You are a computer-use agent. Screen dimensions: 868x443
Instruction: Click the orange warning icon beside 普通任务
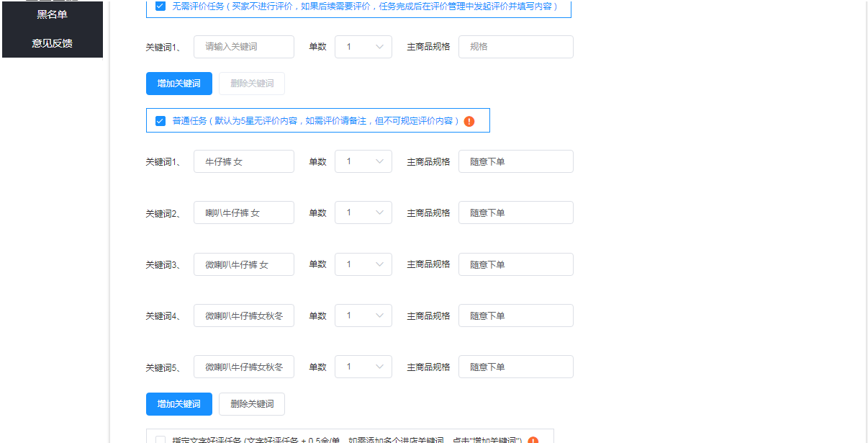point(469,121)
